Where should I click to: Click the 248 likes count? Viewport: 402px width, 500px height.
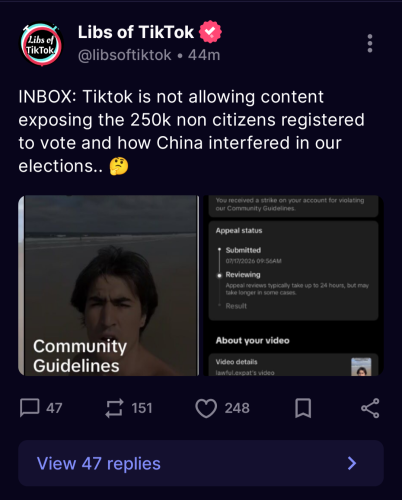(x=237, y=408)
